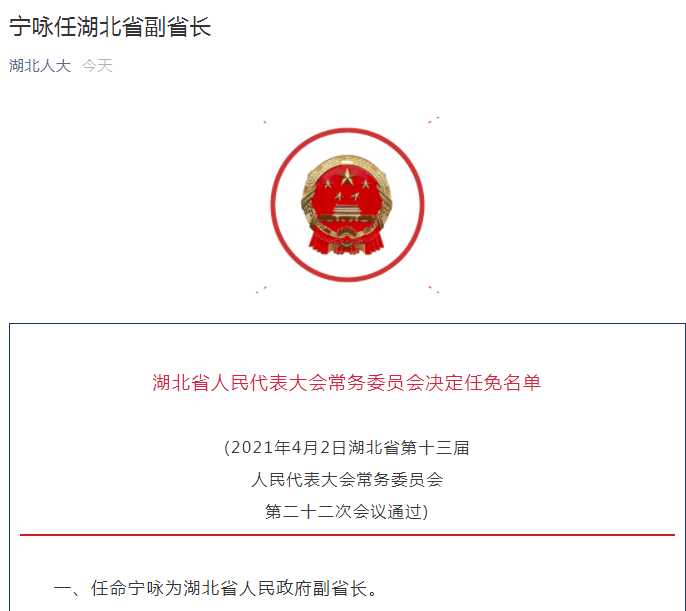This screenshot has width=686, height=611.
Task: Click the red heading 湖北省人民代表大会常务委员会决定任免名单
Action: tap(346, 383)
